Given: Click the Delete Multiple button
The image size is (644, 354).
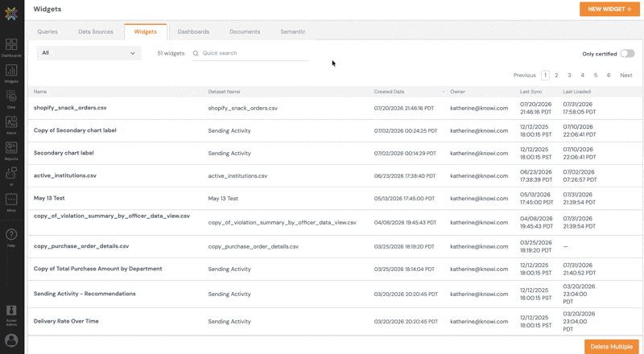Looking at the screenshot, I should click(x=612, y=347).
